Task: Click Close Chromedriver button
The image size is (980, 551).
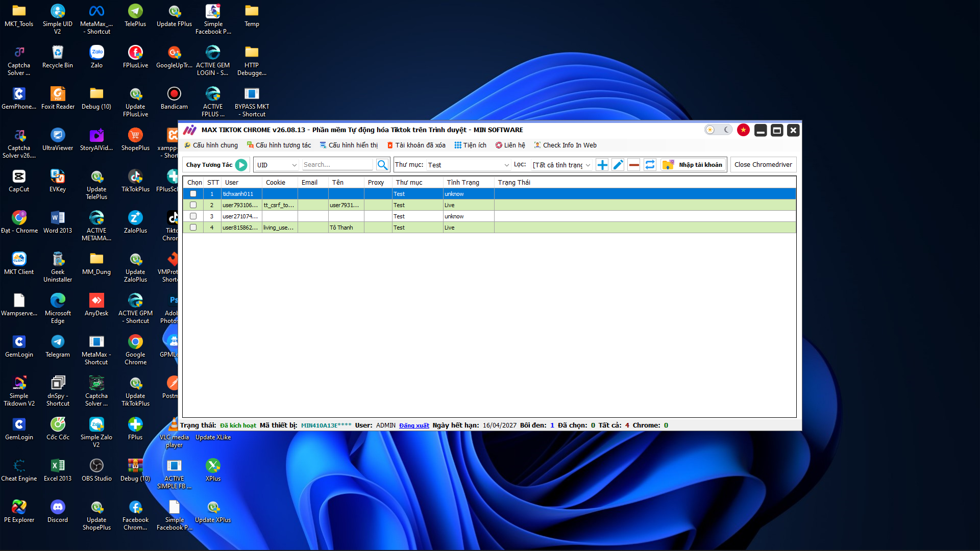Action: (763, 165)
